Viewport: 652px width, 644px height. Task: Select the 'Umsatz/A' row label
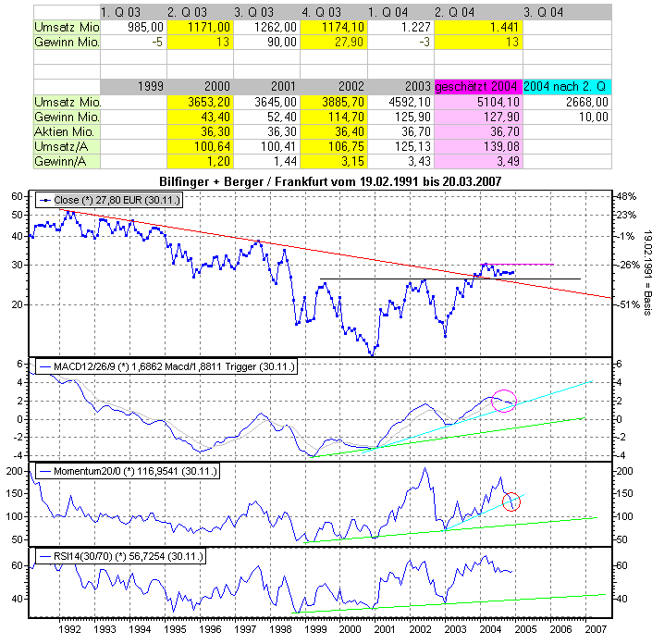(x=67, y=146)
